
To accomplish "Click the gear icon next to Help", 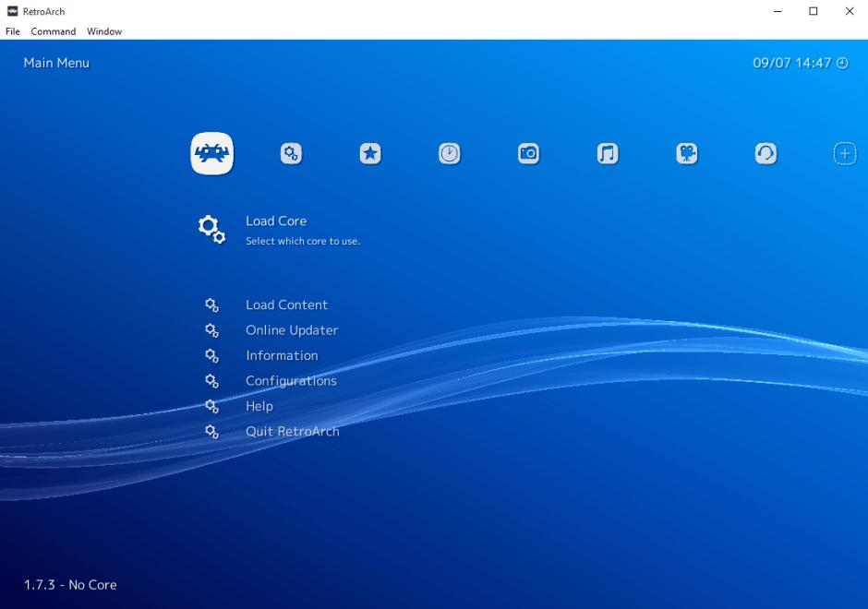I will click(x=212, y=407).
